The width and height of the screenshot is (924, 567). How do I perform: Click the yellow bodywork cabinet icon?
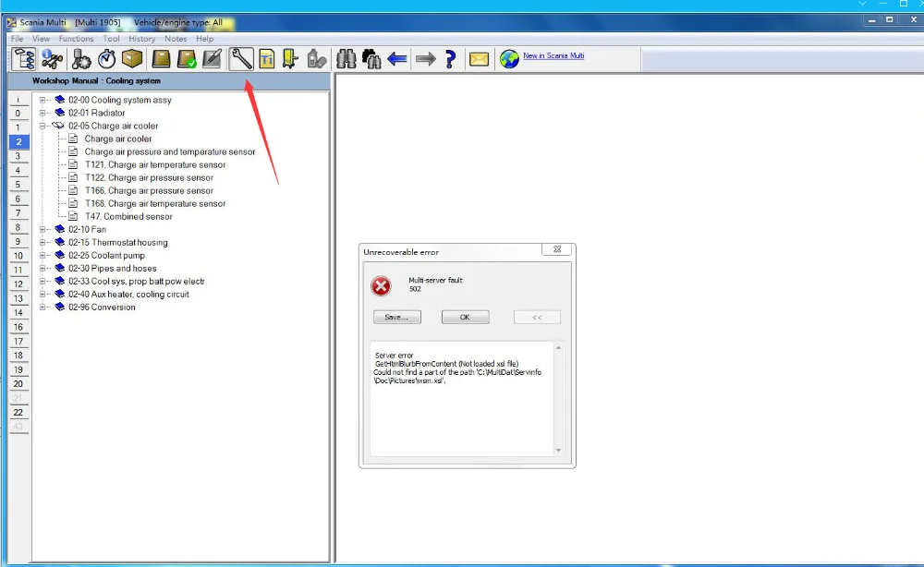tap(290, 59)
